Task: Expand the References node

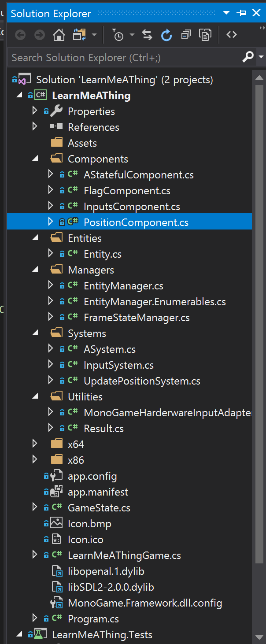Action: 35,127
